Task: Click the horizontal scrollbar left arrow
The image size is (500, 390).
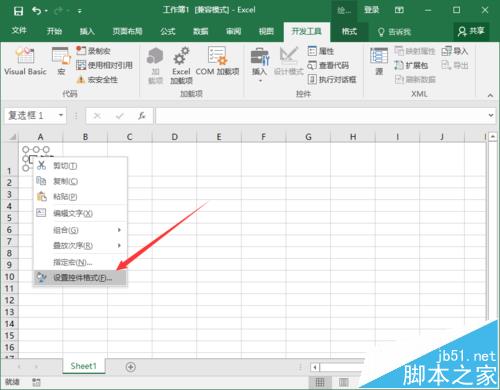Action: pos(315,367)
